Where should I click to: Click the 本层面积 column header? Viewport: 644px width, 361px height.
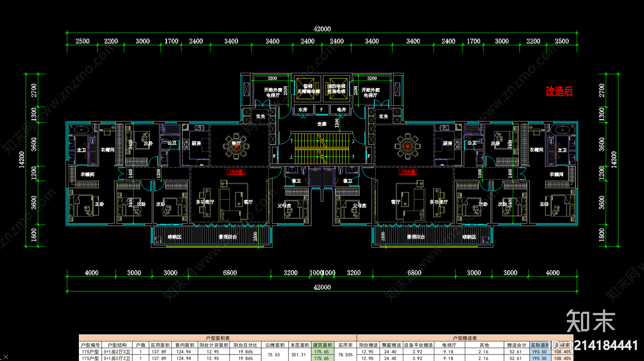pos(300,345)
